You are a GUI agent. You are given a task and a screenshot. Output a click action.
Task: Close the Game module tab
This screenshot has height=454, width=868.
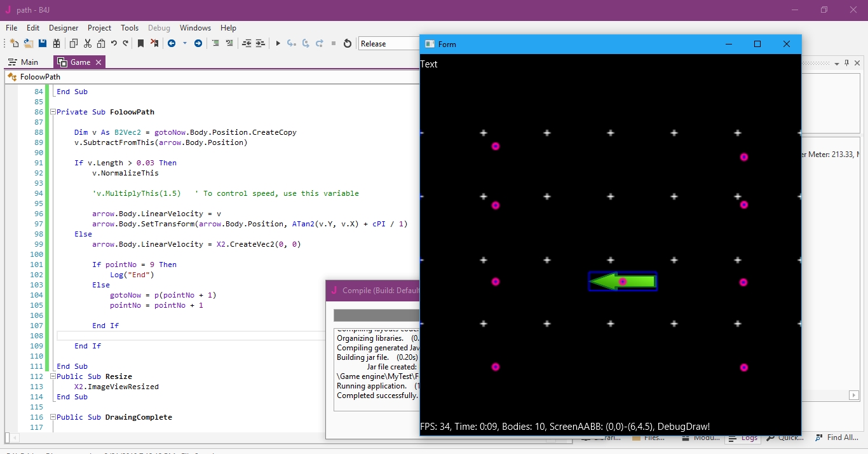point(98,62)
